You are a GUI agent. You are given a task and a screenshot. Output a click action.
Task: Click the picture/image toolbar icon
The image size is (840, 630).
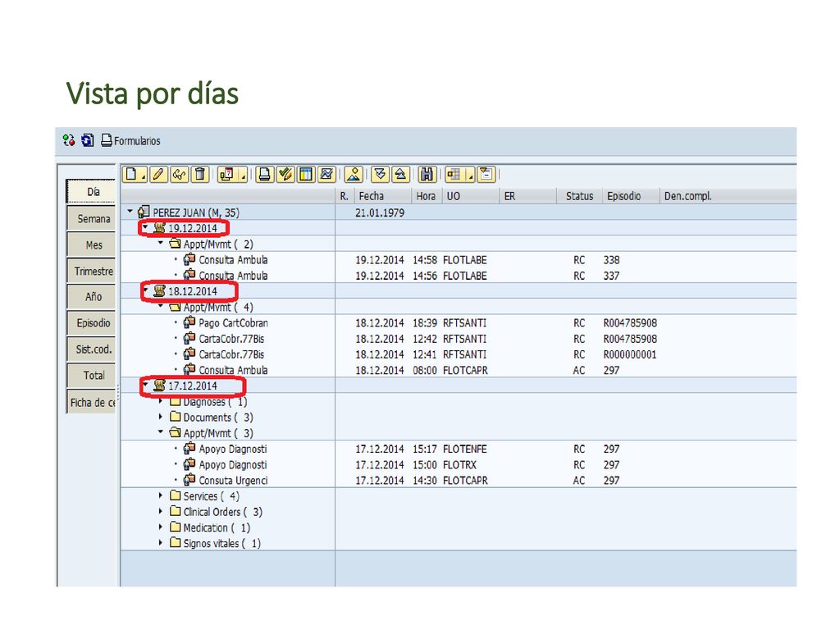[x=354, y=174]
